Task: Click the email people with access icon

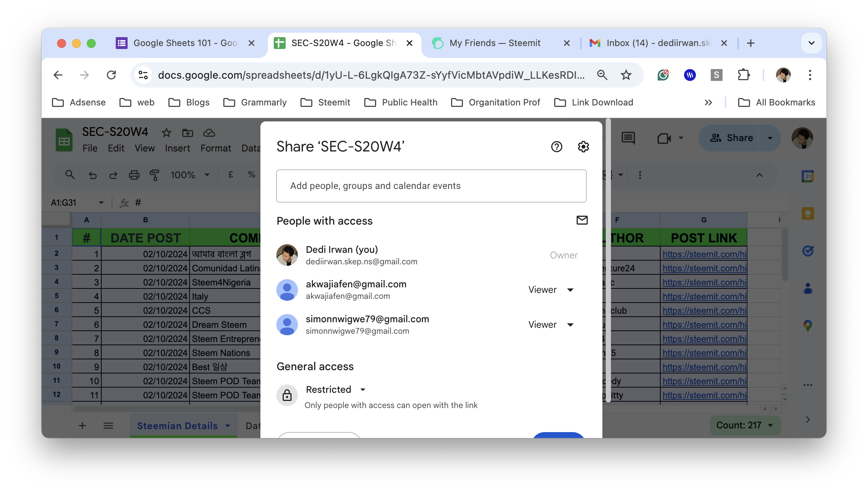Action: [x=582, y=220]
